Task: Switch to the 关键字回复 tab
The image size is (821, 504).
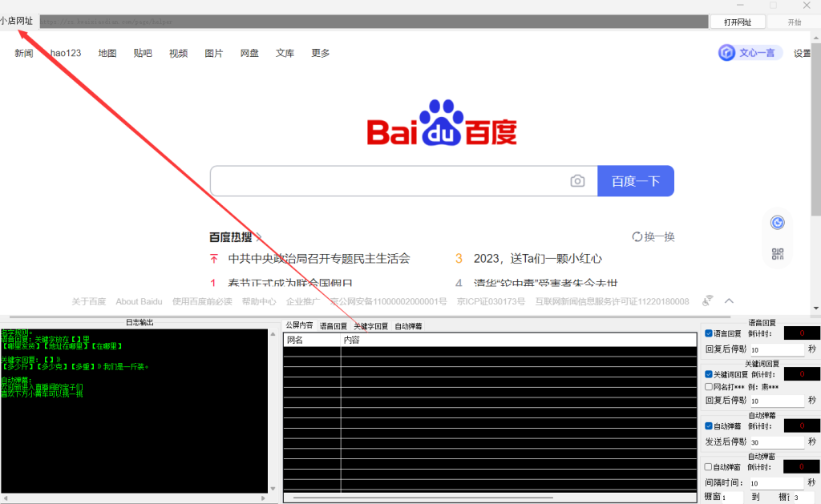Action: (x=370, y=326)
